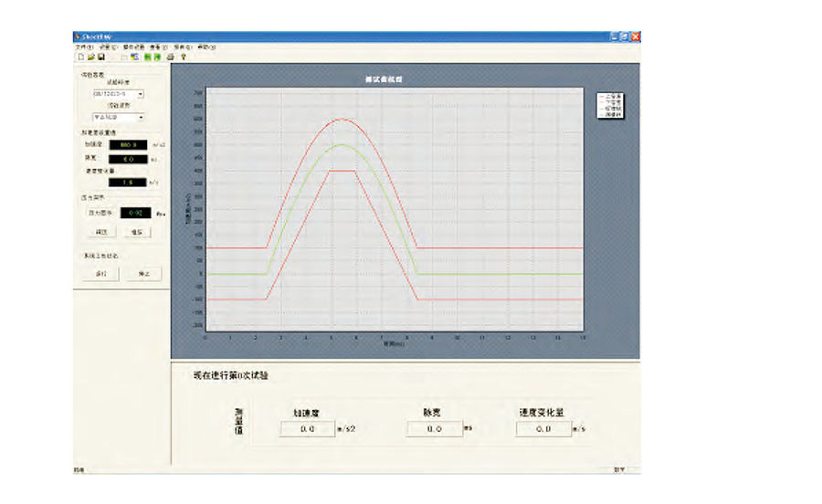The height and width of the screenshot is (504, 822).
Task: Click the Open folder toolbar icon
Action: [90, 57]
